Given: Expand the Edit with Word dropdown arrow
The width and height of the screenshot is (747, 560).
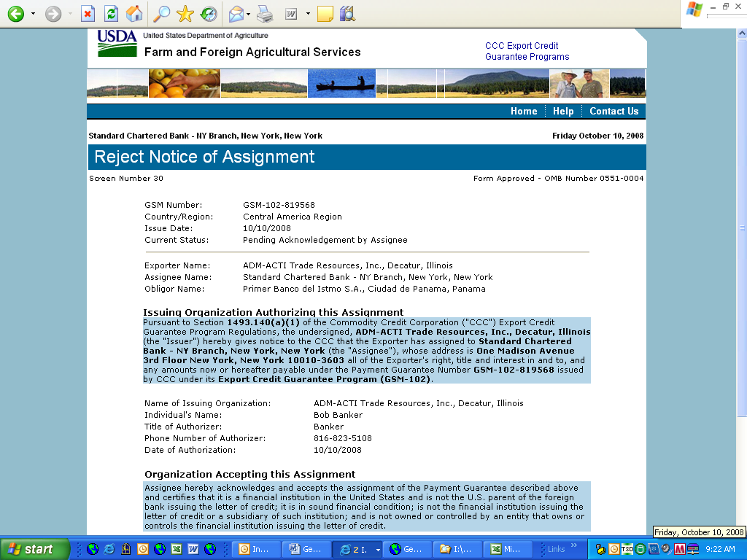Looking at the screenshot, I should click(x=308, y=14).
